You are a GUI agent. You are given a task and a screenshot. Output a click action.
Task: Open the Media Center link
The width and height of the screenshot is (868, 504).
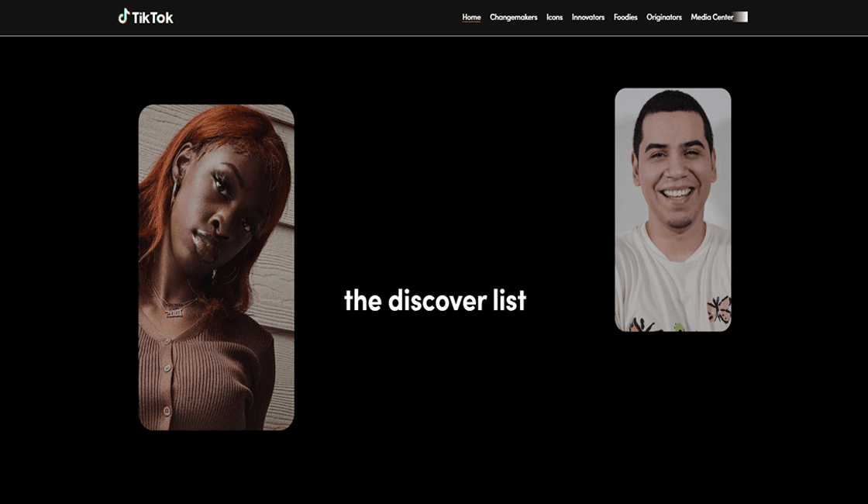click(711, 17)
